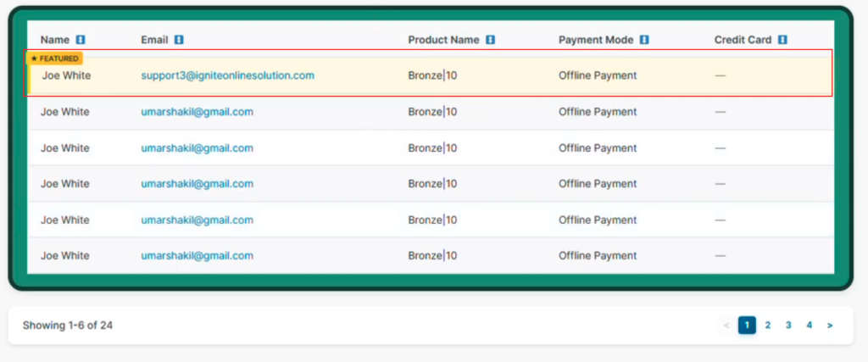Click the sort icon next to Email
Viewport: 868px width, 362px height.
[179, 40]
